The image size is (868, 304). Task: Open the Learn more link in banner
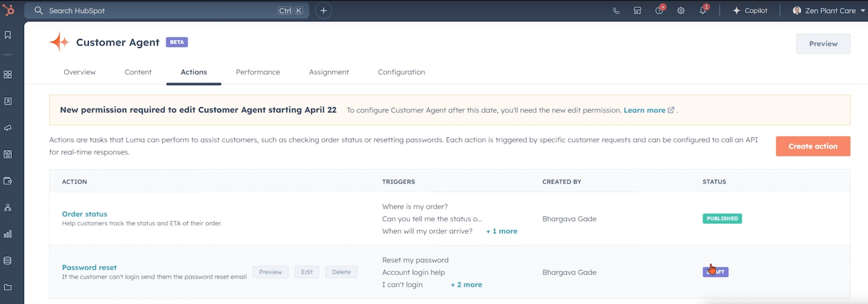pos(644,110)
